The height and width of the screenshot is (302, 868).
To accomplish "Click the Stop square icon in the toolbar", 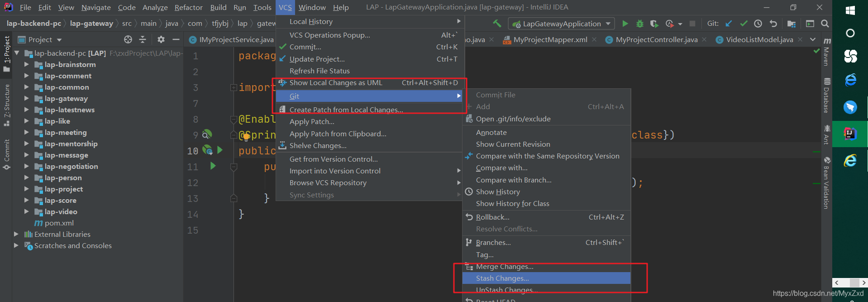I will point(692,24).
